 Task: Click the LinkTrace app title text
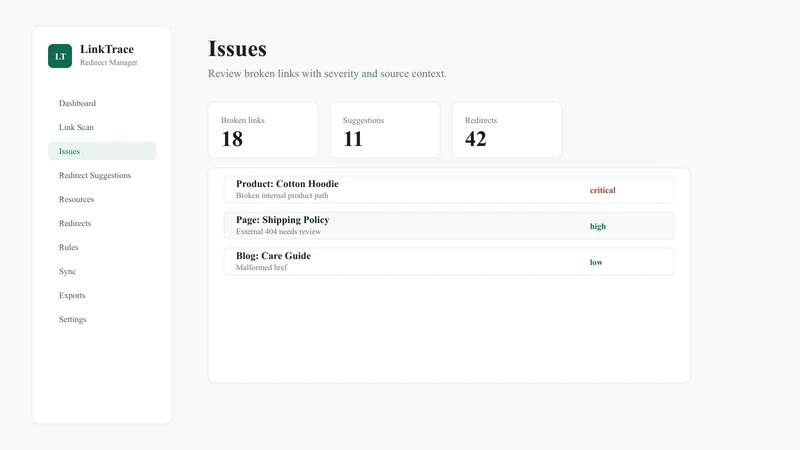click(x=107, y=49)
